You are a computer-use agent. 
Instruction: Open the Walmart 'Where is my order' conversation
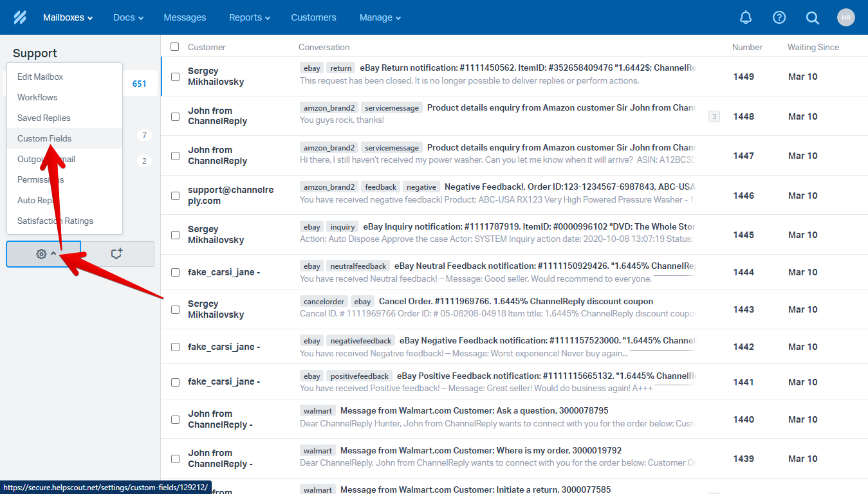[481, 451]
